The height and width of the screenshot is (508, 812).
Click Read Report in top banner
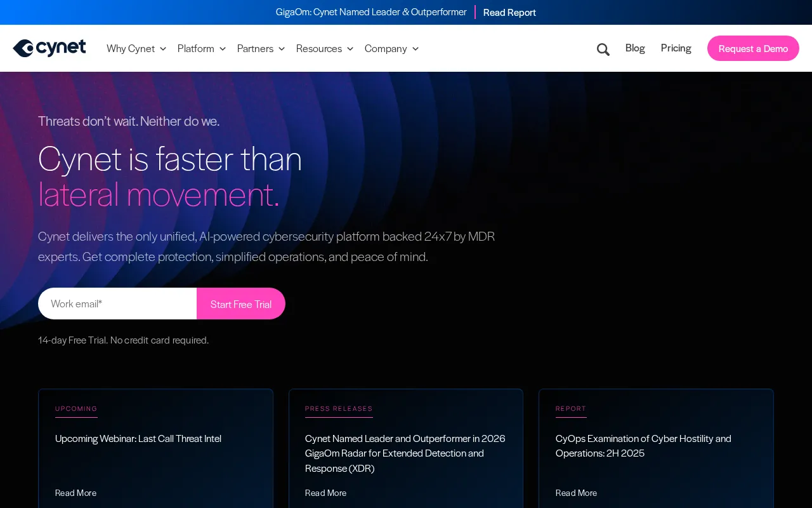tap(509, 12)
